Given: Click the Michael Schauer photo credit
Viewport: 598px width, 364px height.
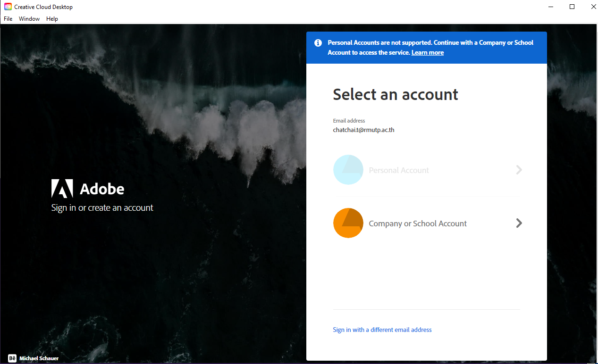Looking at the screenshot, I should click(39, 358).
